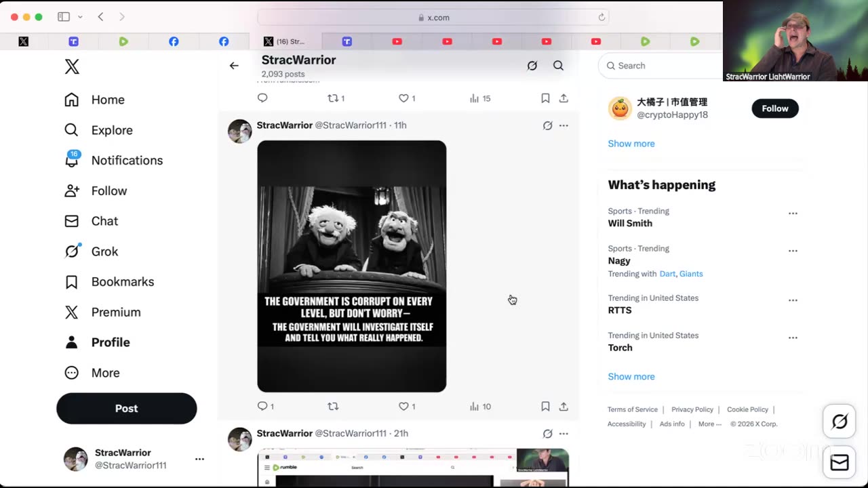This screenshot has height=488, width=868.
Task: Like the post with 15 views
Action: 407,98
